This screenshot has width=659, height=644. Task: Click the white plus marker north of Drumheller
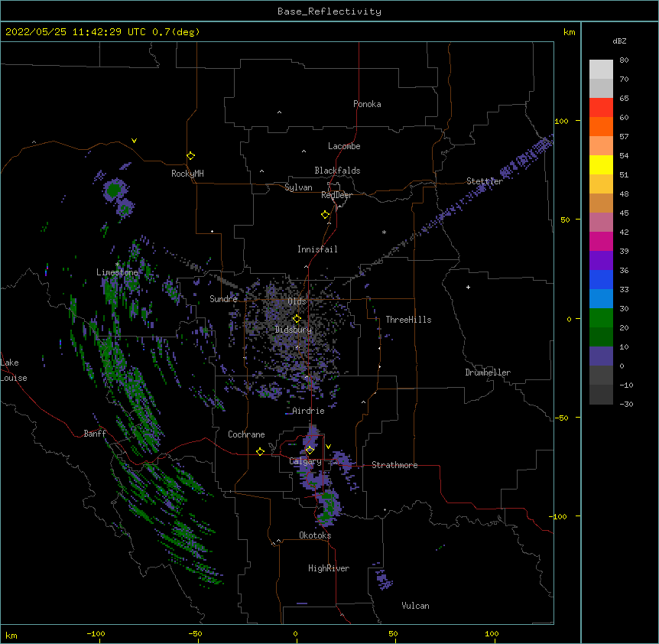[468, 287]
